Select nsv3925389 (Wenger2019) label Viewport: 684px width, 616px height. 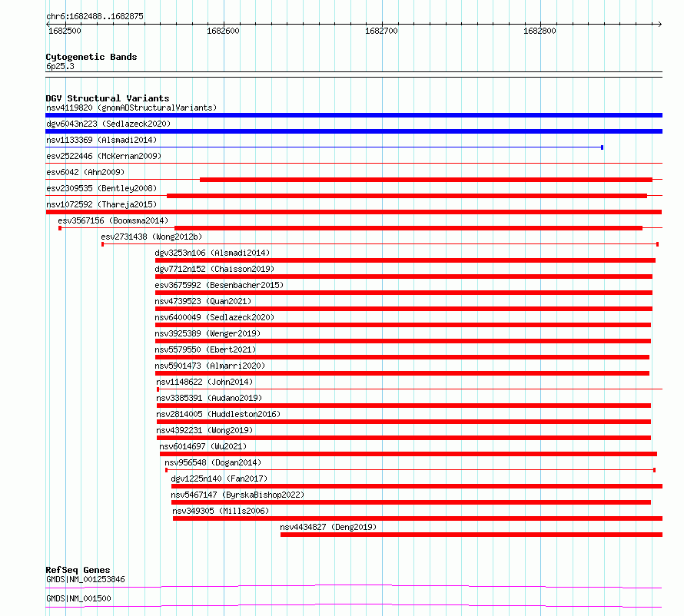[x=208, y=333]
